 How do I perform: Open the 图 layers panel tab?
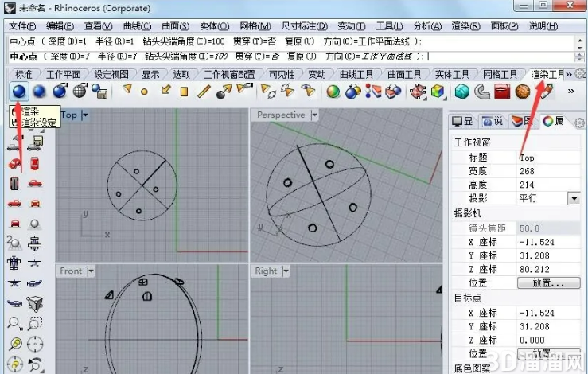(x=522, y=121)
